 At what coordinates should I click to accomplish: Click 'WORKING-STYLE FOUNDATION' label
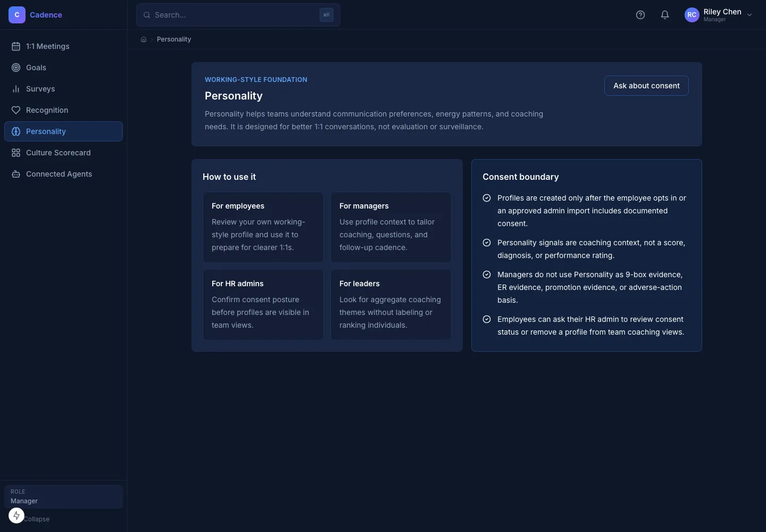tap(256, 80)
